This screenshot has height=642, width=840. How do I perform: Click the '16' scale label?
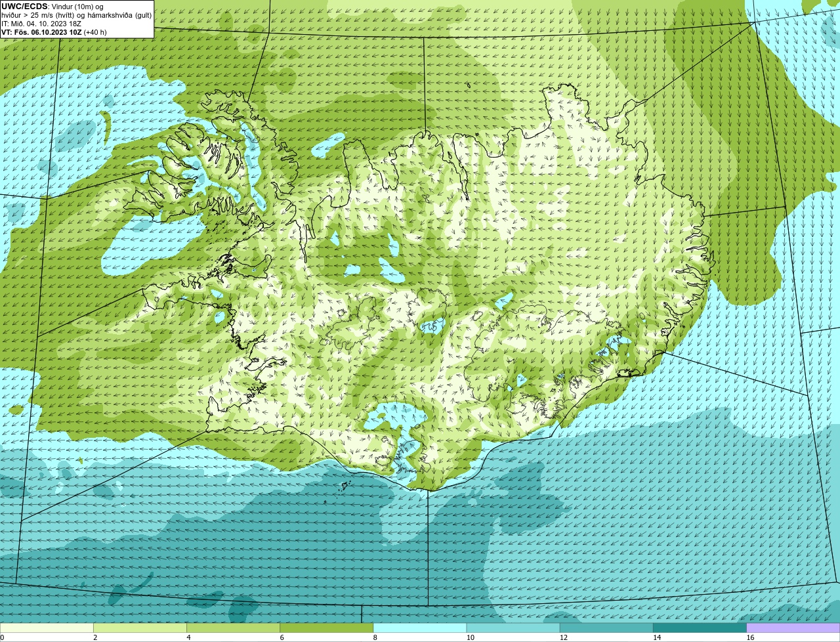point(750,637)
